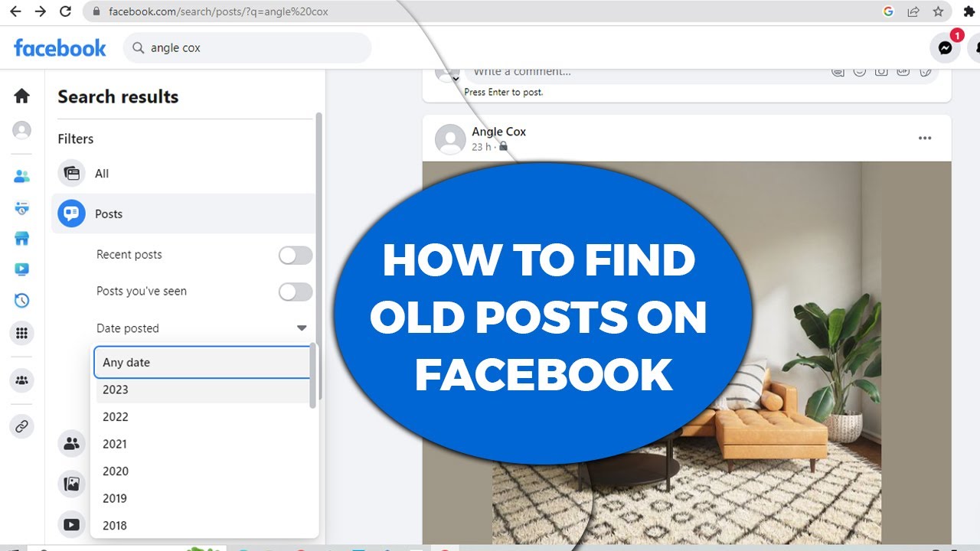This screenshot has height=551, width=980.
Task: Go to Facebook Home from sidebar
Action: [22, 96]
